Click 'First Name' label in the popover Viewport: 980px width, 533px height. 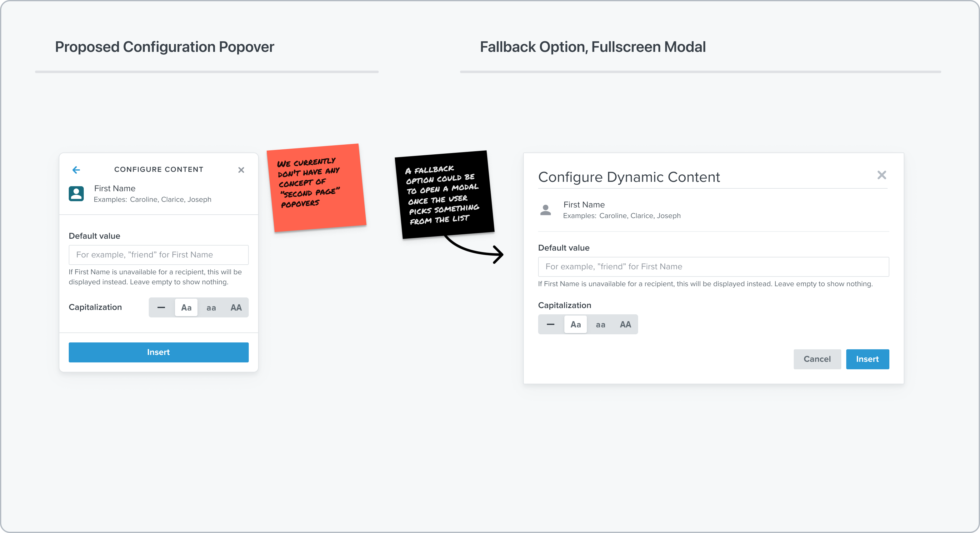point(114,188)
